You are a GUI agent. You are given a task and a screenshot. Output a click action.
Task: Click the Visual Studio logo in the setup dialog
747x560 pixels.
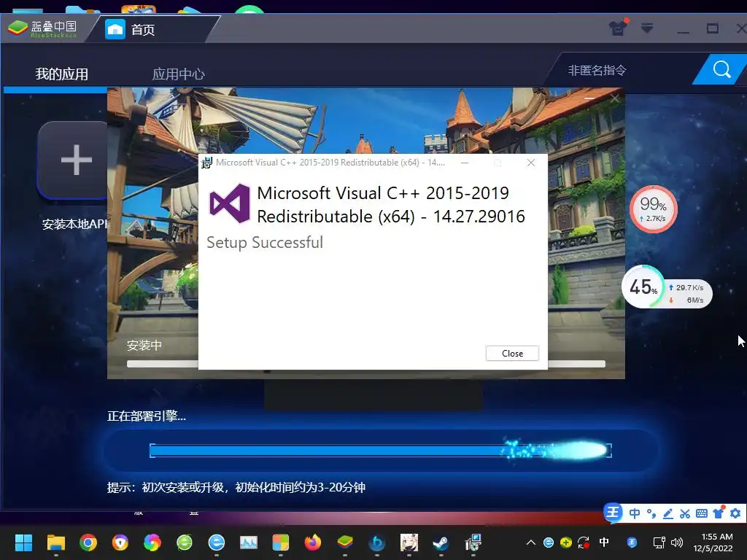coord(230,203)
